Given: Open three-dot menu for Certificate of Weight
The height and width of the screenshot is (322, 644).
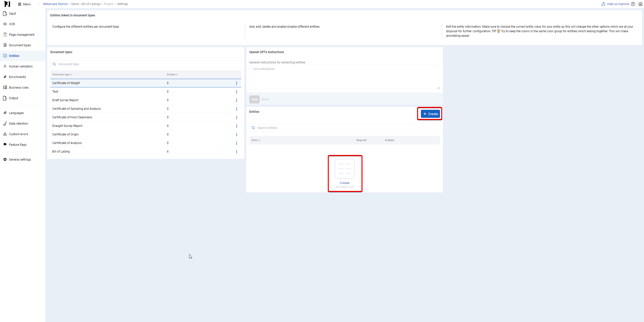Looking at the screenshot, I should 236,83.
